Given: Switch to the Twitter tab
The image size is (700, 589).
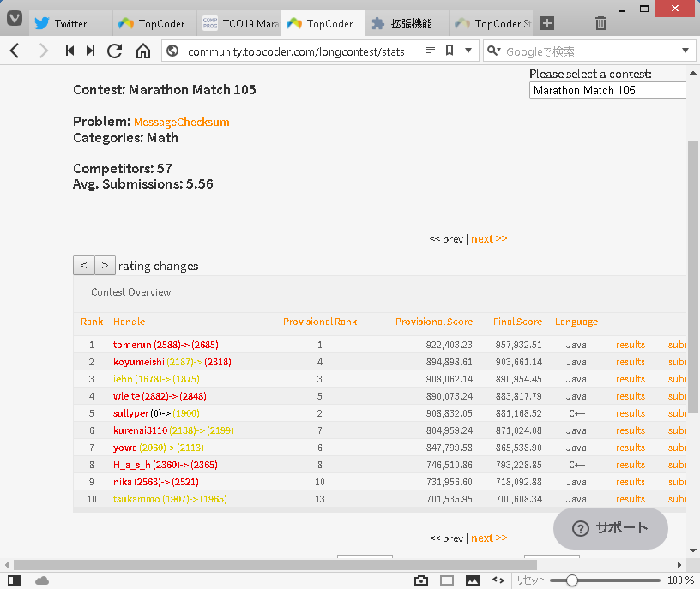Looking at the screenshot, I should [x=70, y=24].
